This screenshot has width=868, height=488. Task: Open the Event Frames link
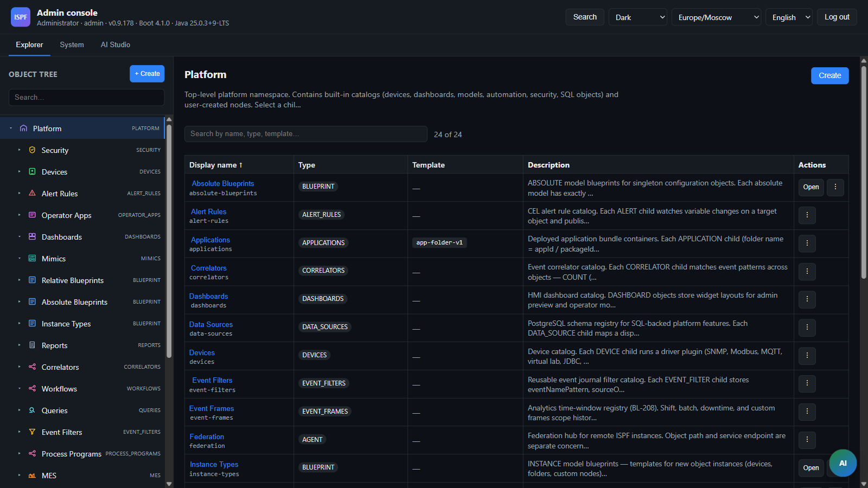[212, 408]
